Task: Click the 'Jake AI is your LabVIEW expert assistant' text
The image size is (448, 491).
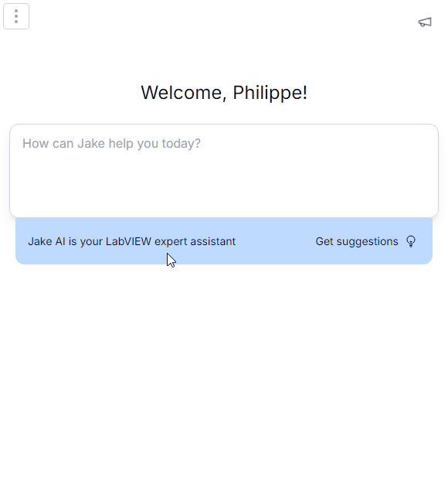Action: tap(132, 241)
